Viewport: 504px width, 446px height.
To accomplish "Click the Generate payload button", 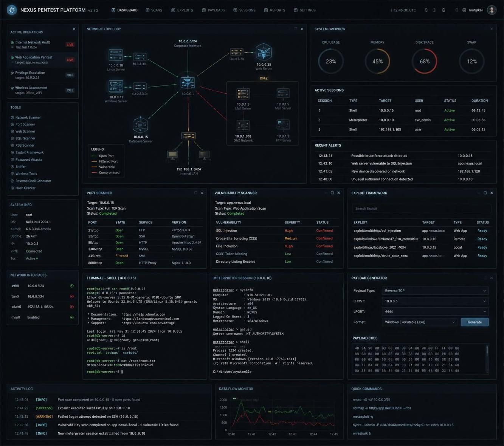I will click(475, 322).
